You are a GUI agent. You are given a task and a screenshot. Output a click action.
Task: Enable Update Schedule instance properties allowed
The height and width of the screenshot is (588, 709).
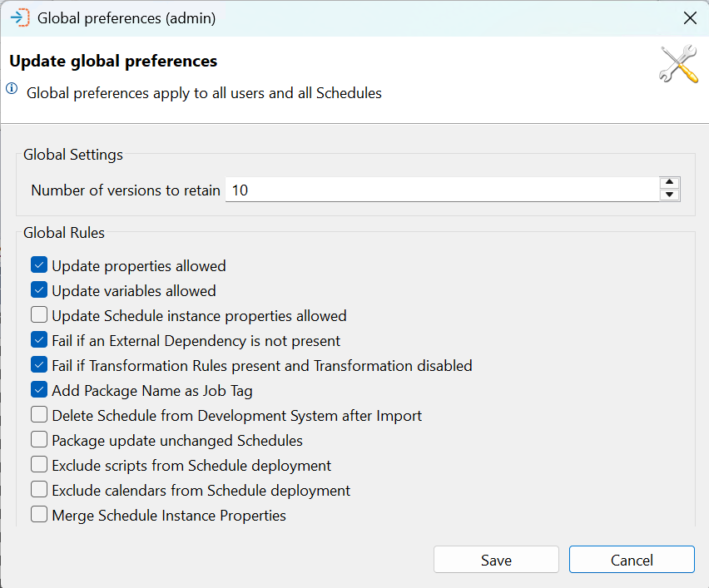(39, 314)
